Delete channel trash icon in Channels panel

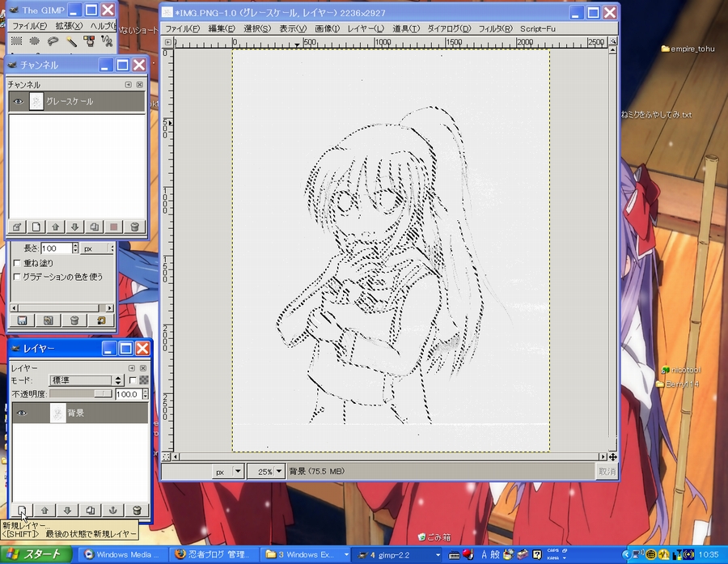[134, 227]
